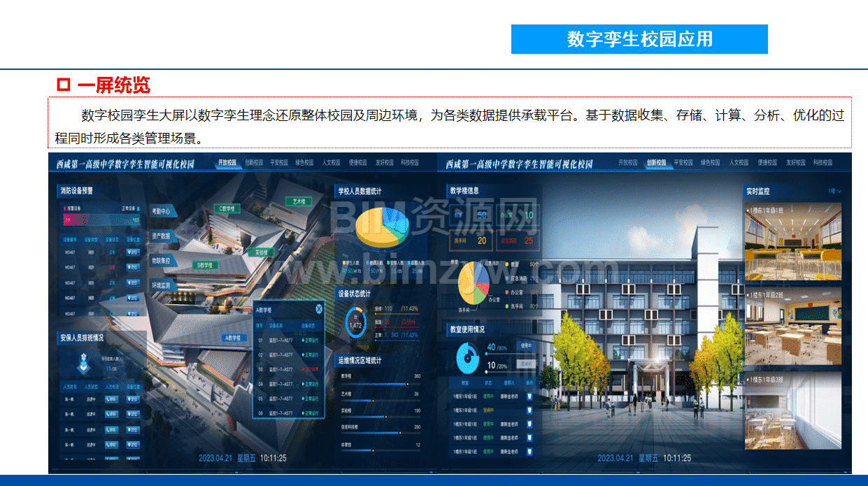Click the 1,472 device total donut icon
868x486 pixels.
tap(356, 322)
